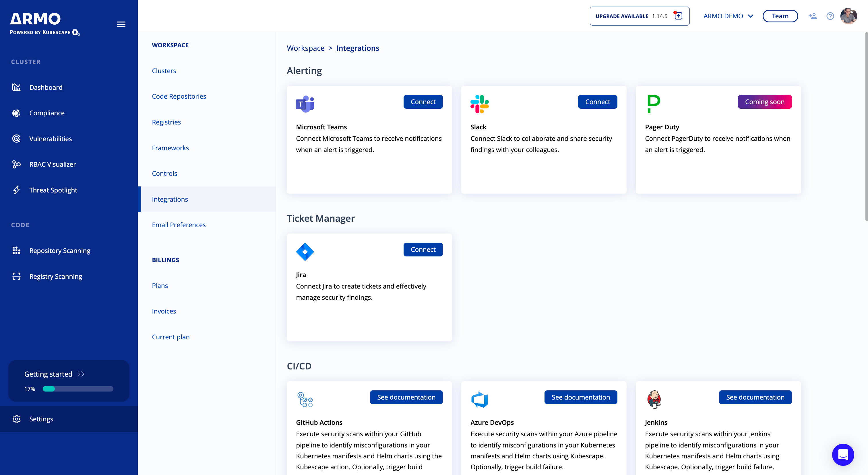This screenshot has width=868, height=475.
Task: Open the Compliance sidebar section
Action: [x=47, y=113]
